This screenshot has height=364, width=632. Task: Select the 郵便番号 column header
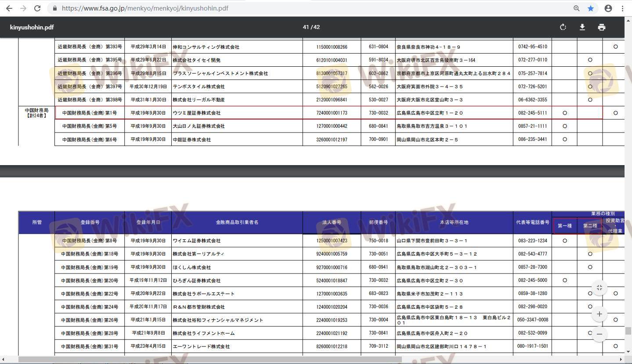pos(378,222)
